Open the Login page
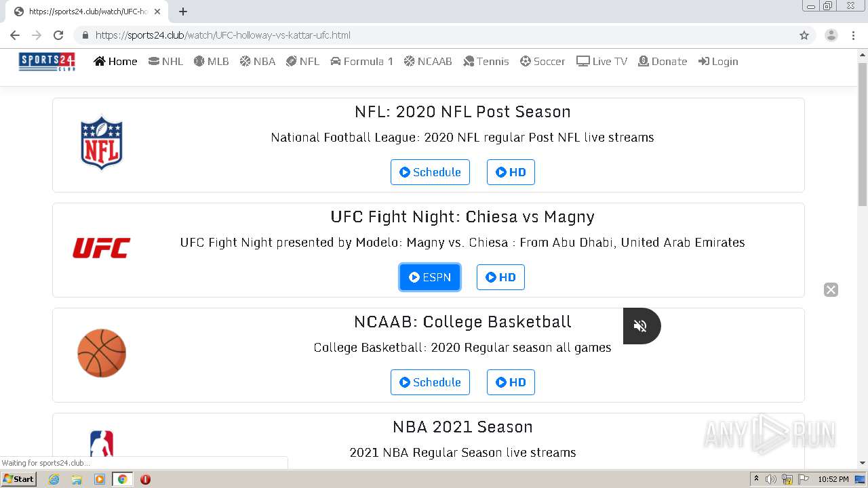 tap(718, 61)
